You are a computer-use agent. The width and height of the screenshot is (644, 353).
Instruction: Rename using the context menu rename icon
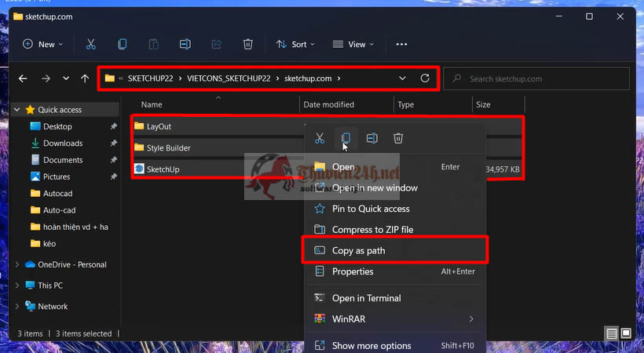372,138
